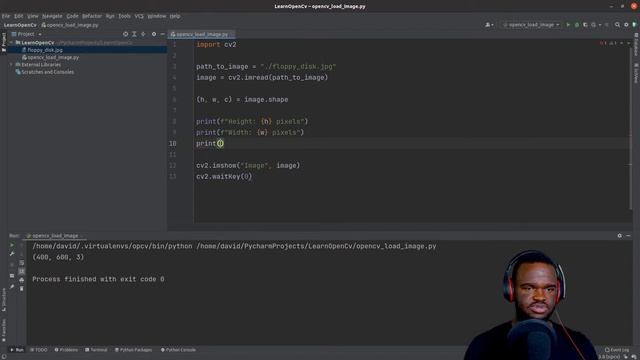Open the Tools menu
The width and height of the screenshot is (640, 360).
click(124, 16)
